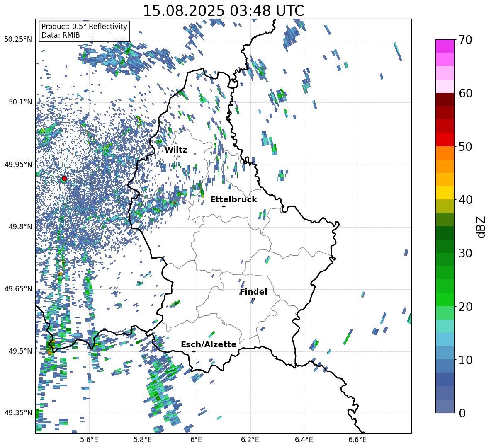The width and height of the screenshot is (491, 448).
Task: Select the Ettelbruck station cross marker
Action: click(224, 206)
